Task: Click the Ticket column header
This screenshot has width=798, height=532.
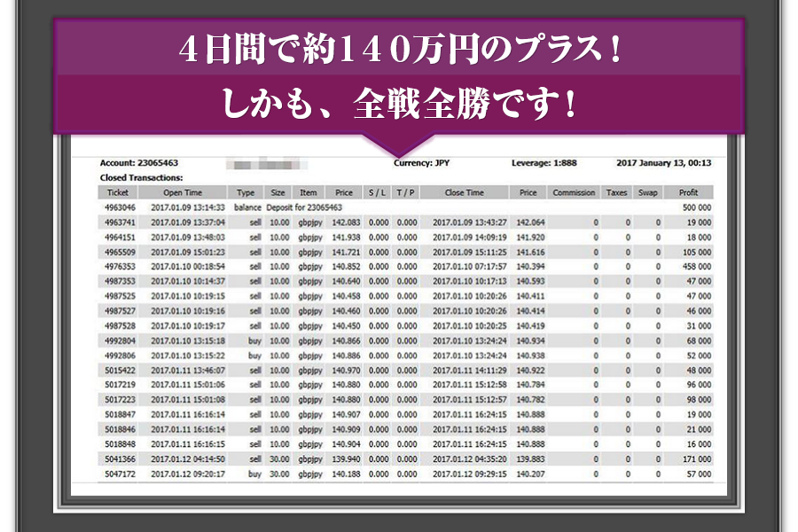Action: (118, 192)
